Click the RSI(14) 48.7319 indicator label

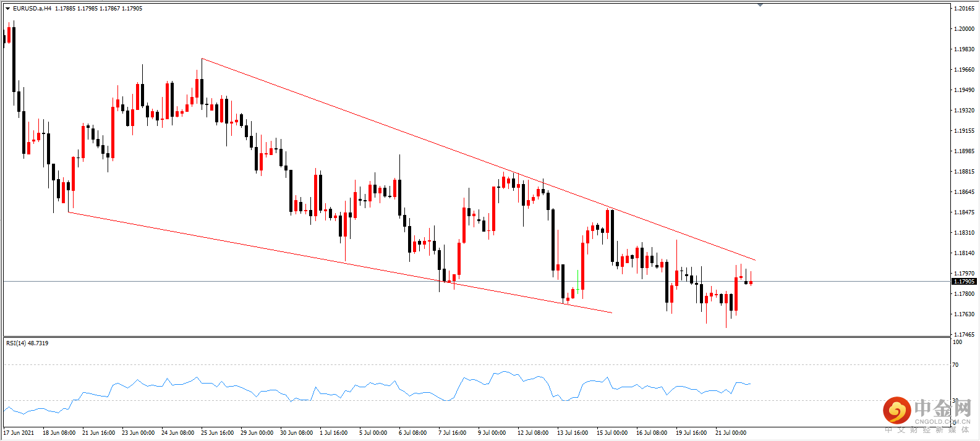27,343
